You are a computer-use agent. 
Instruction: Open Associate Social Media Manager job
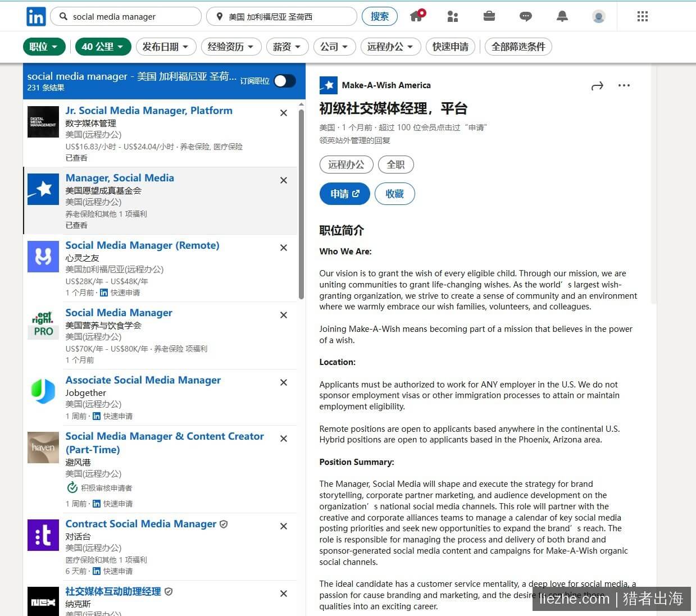tap(143, 380)
